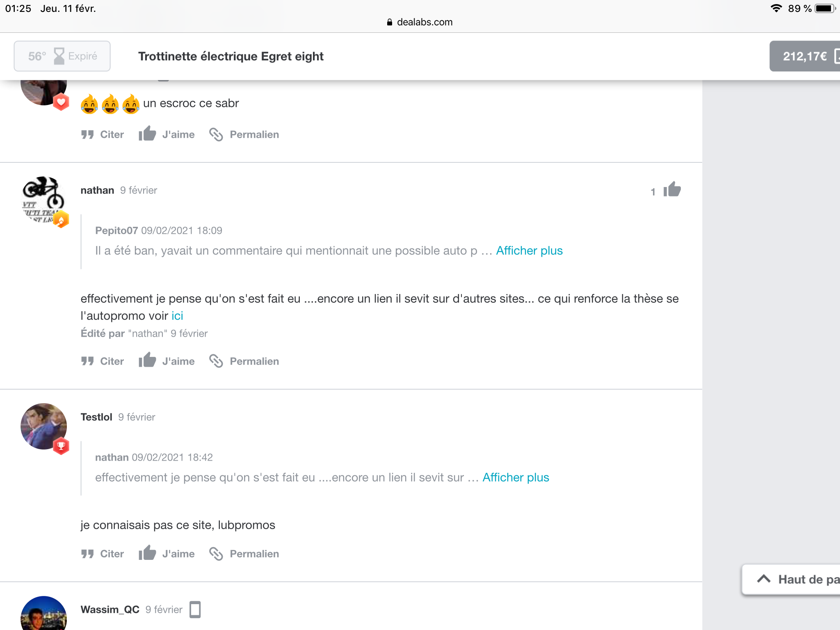840x630 pixels.
Task: Copy permalink of Testlol's comment
Action: click(x=244, y=554)
